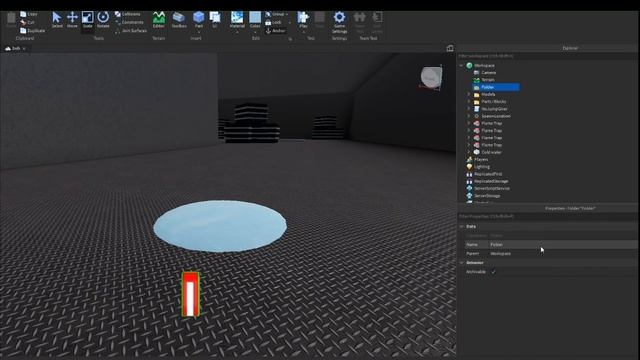Open the Color dropdown arrow
The image size is (640, 360).
255,32
